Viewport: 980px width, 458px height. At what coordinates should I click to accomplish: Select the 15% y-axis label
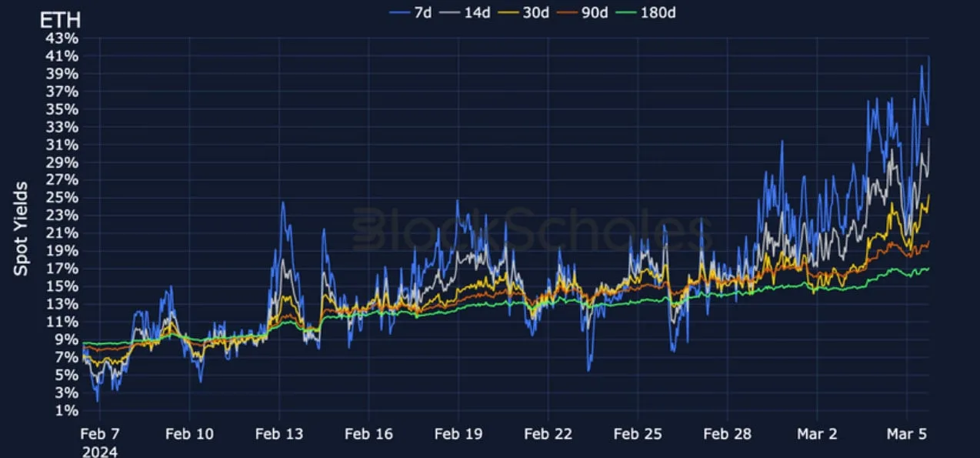pyautogui.click(x=62, y=286)
